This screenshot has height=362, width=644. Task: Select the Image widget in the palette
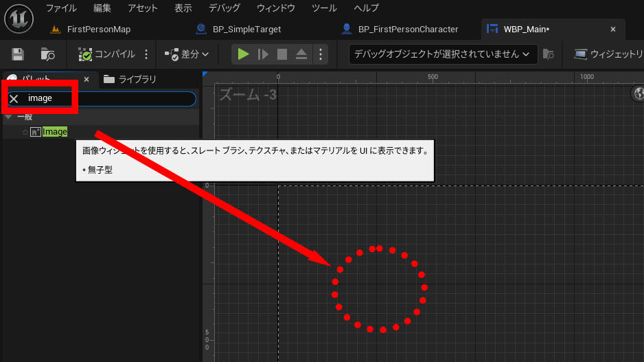[55, 132]
